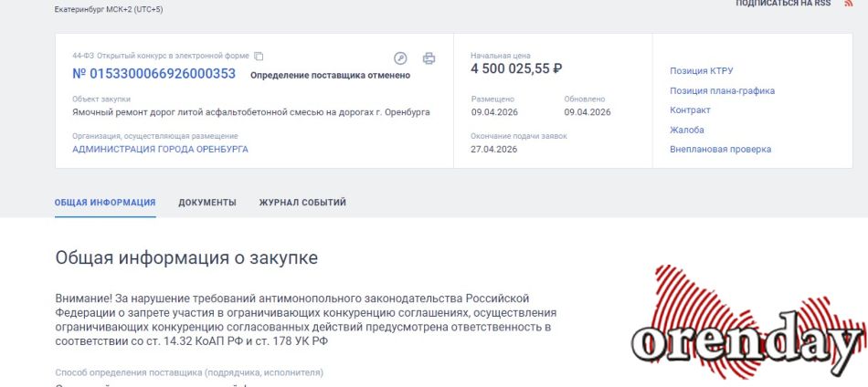Open the Общая информация tab
Image resolution: width=868 pixels, height=387 pixels.
click(105, 203)
